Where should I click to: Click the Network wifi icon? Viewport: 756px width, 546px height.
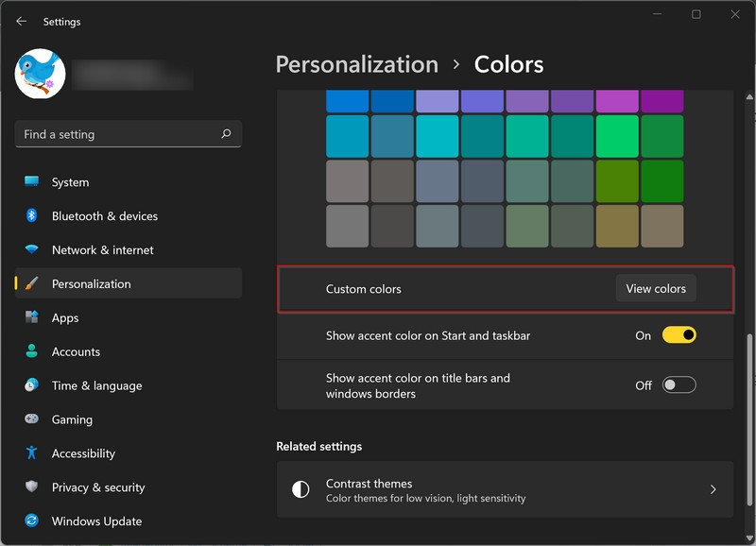(32, 249)
